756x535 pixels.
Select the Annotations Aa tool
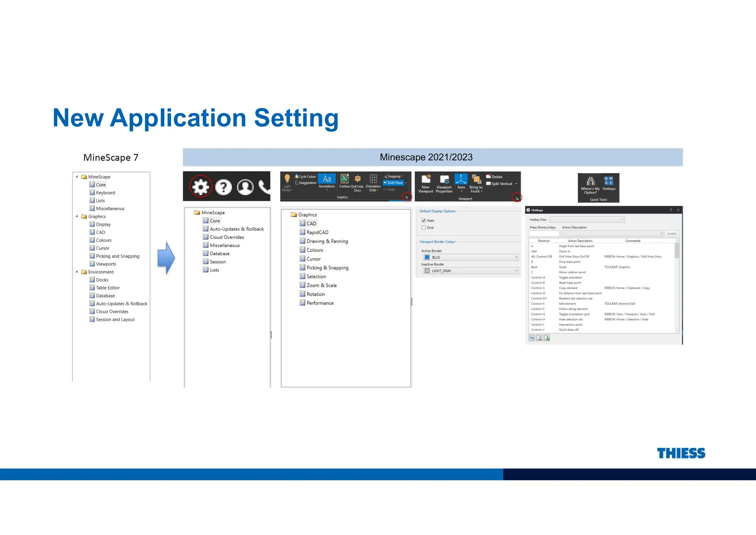coord(327,181)
